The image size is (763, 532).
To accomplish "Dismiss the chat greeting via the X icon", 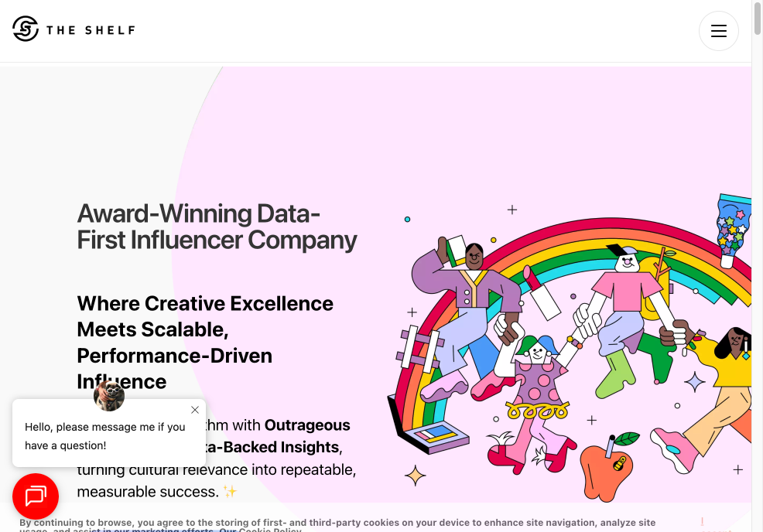I will (x=195, y=410).
